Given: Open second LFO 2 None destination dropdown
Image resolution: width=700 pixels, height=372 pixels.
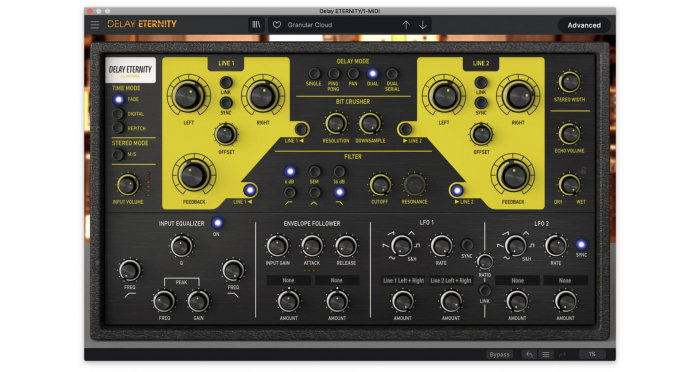Looking at the screenshot, I should point(565,280).
